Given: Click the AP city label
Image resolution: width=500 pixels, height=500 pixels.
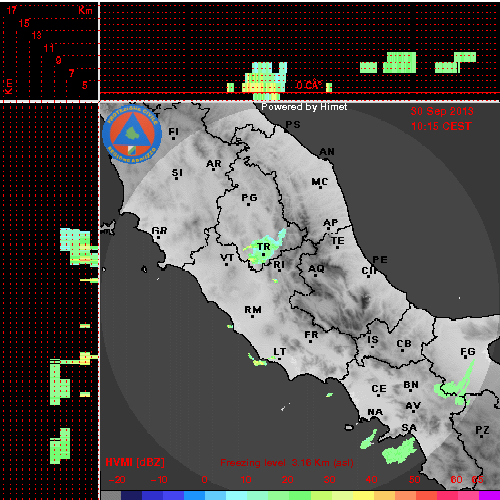Looking at the screenshot, I should click(331, 222).
